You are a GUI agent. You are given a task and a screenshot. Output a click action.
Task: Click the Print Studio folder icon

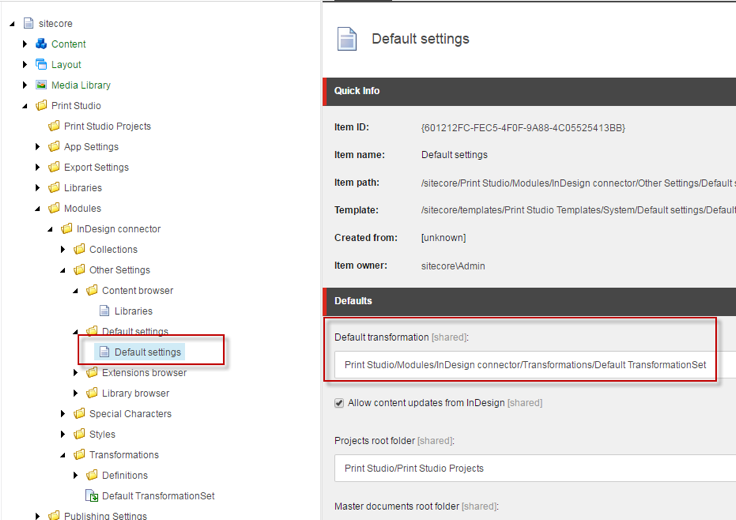tap(41, 106)
